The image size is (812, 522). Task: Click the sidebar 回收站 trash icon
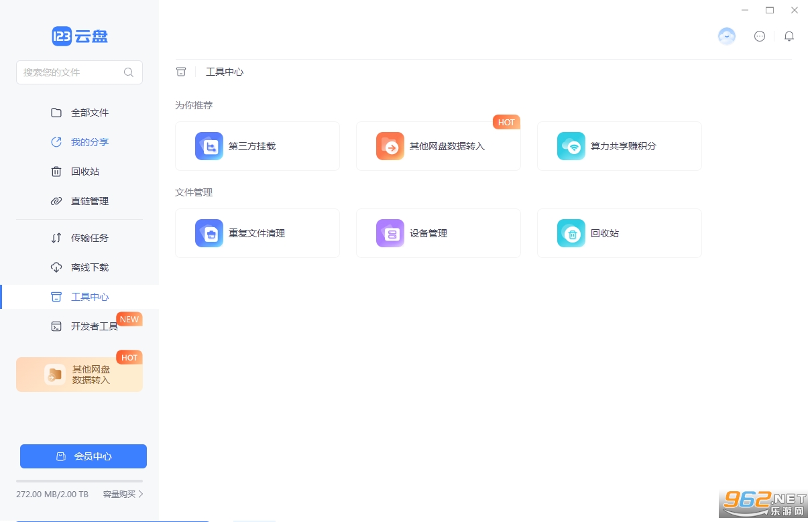coord(56,172)
